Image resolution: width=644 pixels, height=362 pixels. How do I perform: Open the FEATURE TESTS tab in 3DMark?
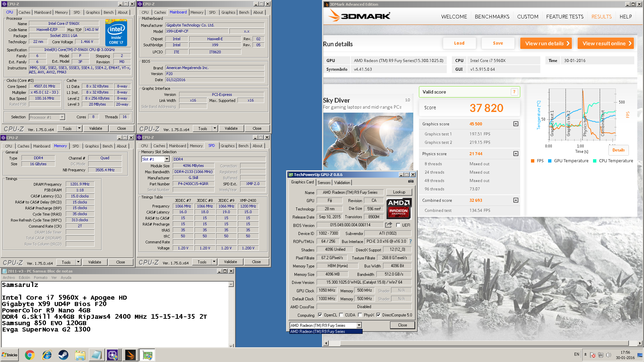tap(565, 17)
